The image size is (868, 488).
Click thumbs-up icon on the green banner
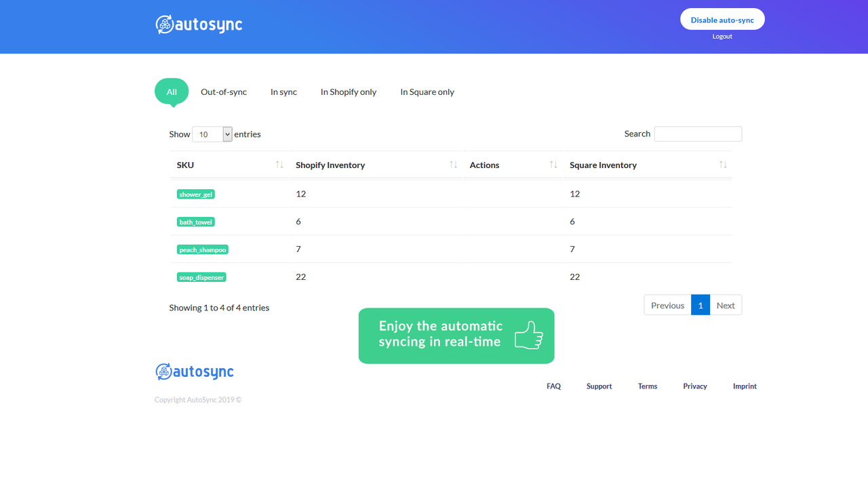pos(529,335)
